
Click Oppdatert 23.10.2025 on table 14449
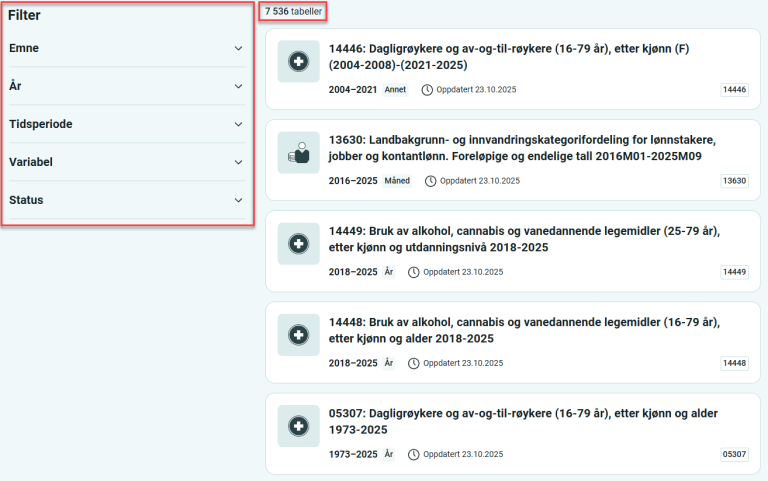463,272
